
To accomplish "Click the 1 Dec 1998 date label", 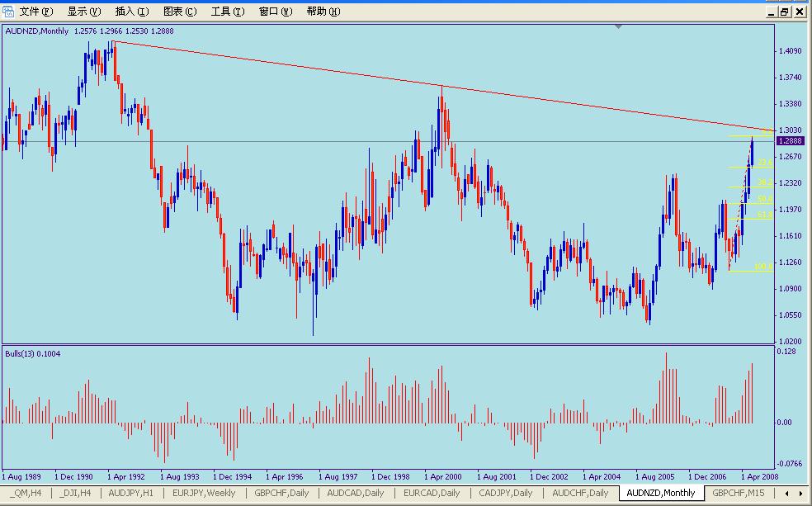I will click(x=390, y=476).
